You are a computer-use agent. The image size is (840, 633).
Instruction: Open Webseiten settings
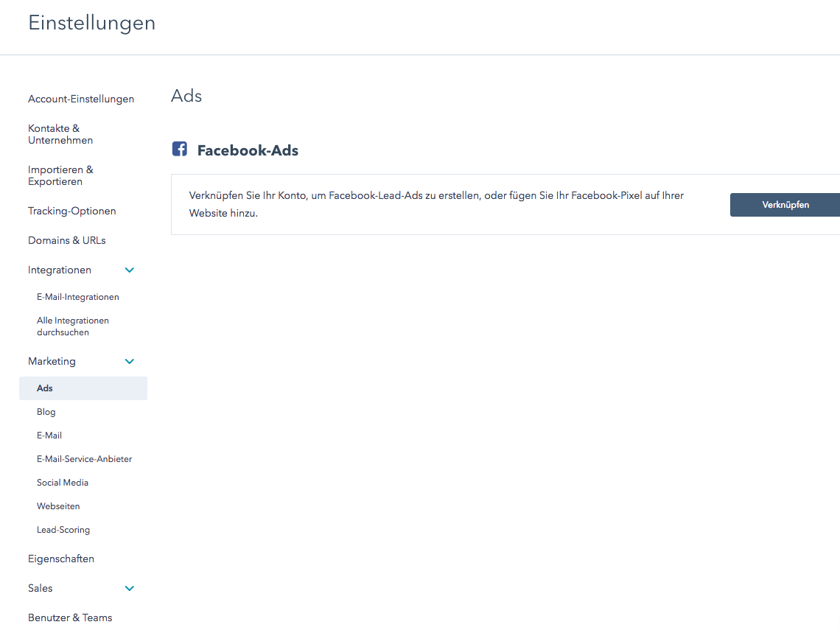pos(58,506)
